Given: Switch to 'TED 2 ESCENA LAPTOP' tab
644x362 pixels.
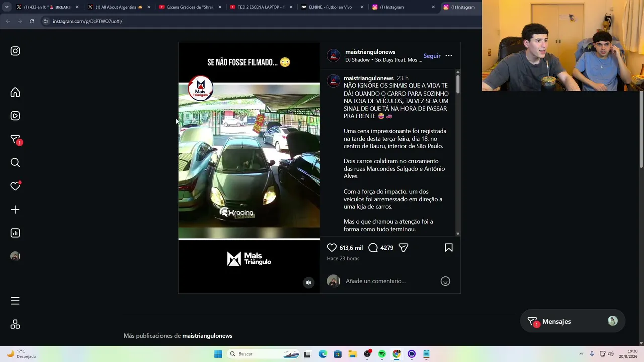Looking at the screenshot, I should pyautogui.click(x=261, y=7).
